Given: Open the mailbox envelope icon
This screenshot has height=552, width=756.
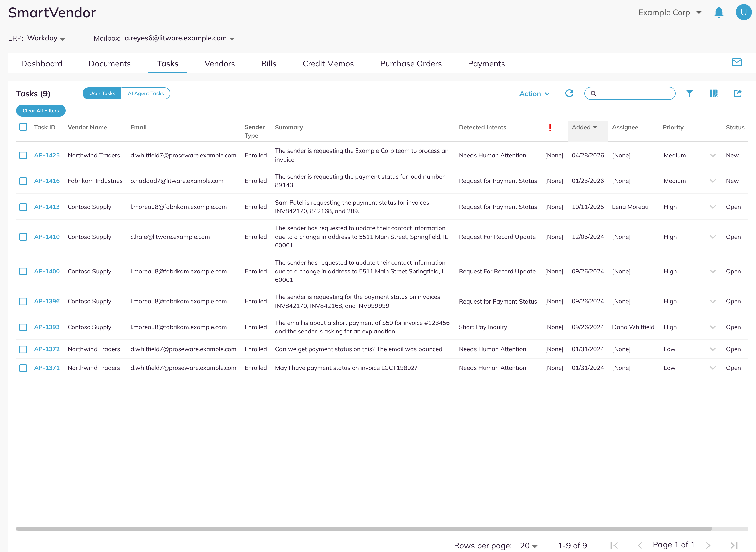Looking at the screenshot, I should [x=737, y=63].
